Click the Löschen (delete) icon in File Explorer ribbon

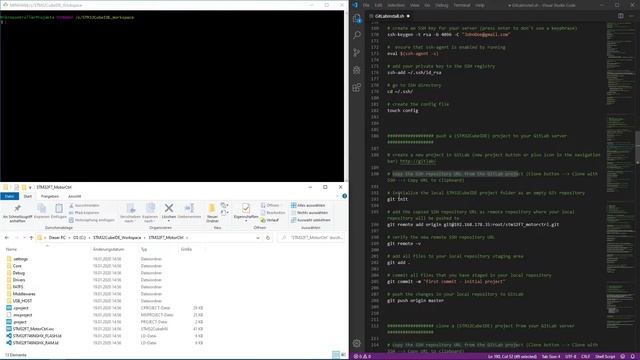pos(169,208)
